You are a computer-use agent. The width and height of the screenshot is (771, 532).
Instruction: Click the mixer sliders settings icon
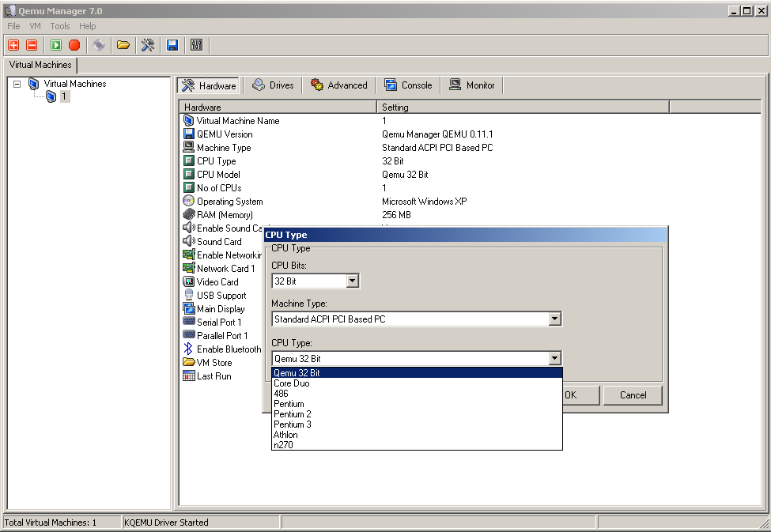click(196, 45)
